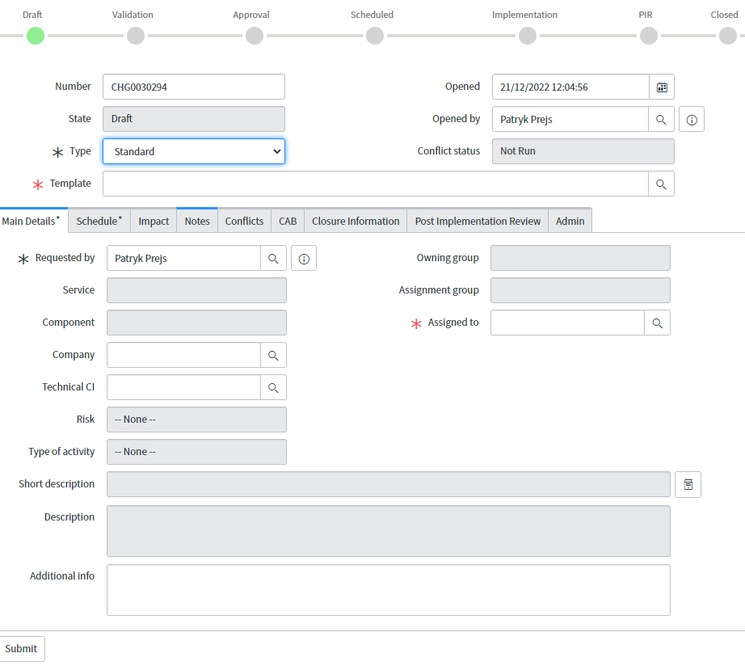
Task: Open the Post Implementation Review tab
Action: pyautogui.click(x=478, y=221)
